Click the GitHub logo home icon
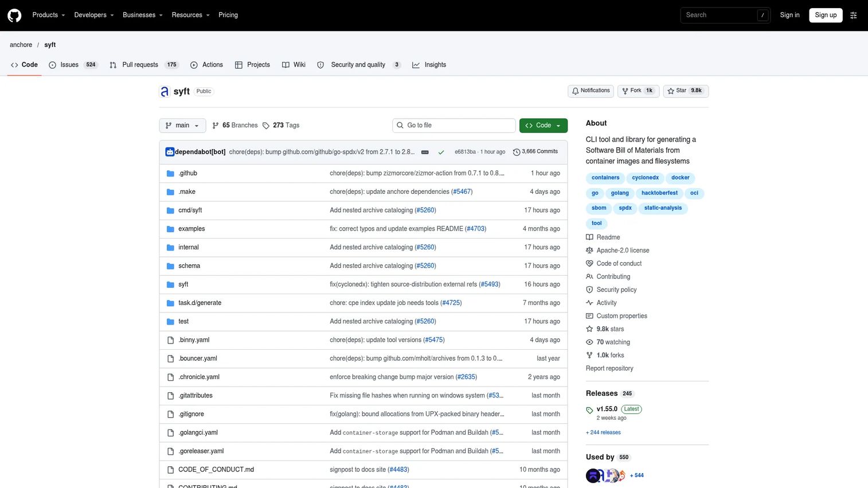This screenshot has width=868, height=488. pyautogui.click(x=14, y=15)
